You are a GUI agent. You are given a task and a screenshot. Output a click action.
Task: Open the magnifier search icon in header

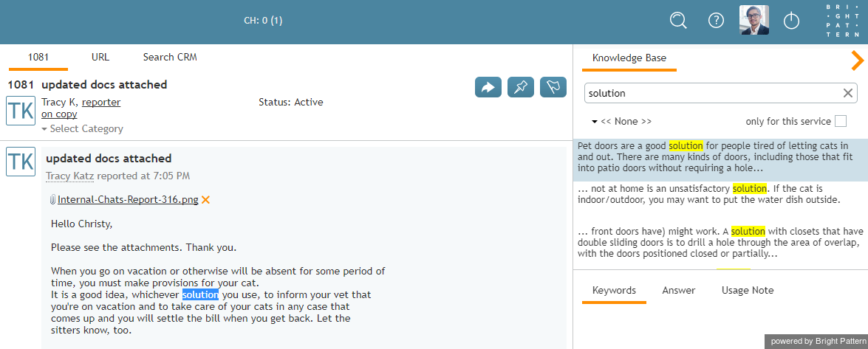tap(678, 21)
